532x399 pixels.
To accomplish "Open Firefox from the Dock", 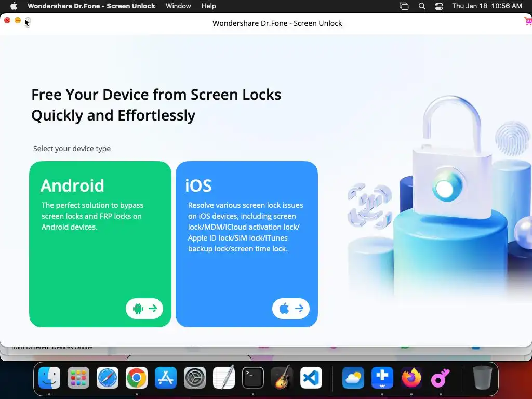I will pos(411,378).
